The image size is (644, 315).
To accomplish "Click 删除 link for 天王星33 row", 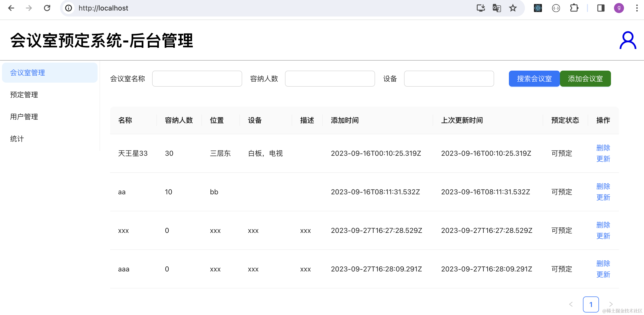I will (x=603, y=148).
